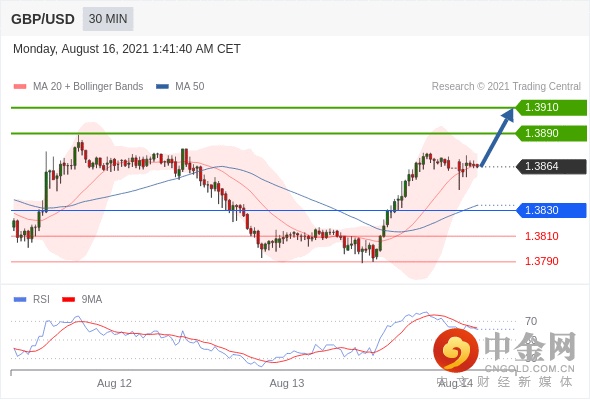The image size is (590, 400).
Task: Click the red 9MA legend swatch
Action: (68, 300)
